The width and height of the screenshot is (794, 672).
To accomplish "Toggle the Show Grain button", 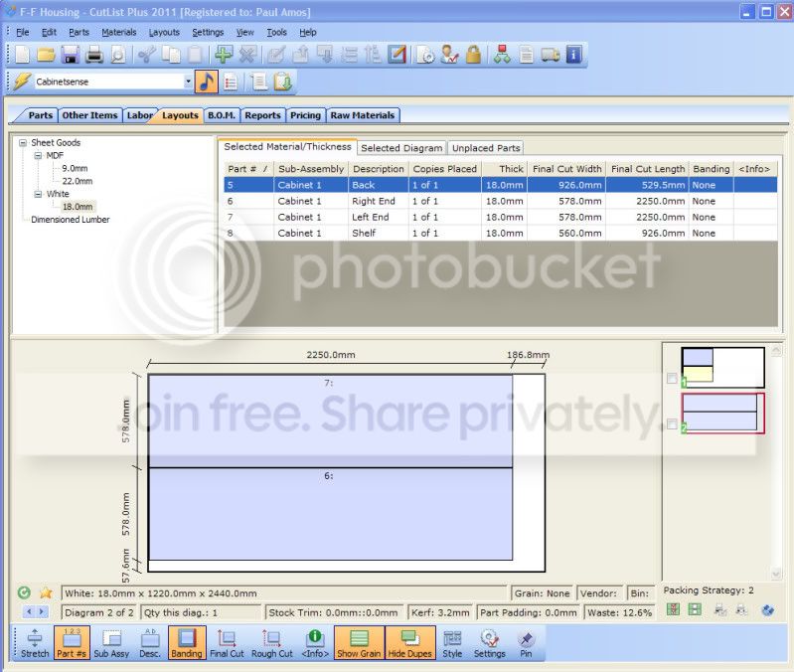I will point(358,641).
